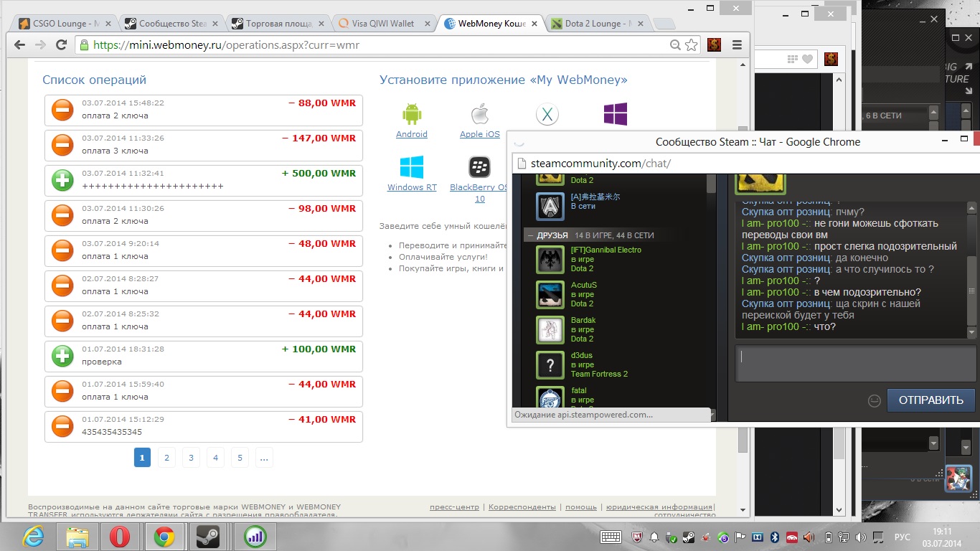Switch to the Visa QIWI Wallet tab
This screenshot has width=980, height=551.
pyautogui.click(x=383, y=23)
